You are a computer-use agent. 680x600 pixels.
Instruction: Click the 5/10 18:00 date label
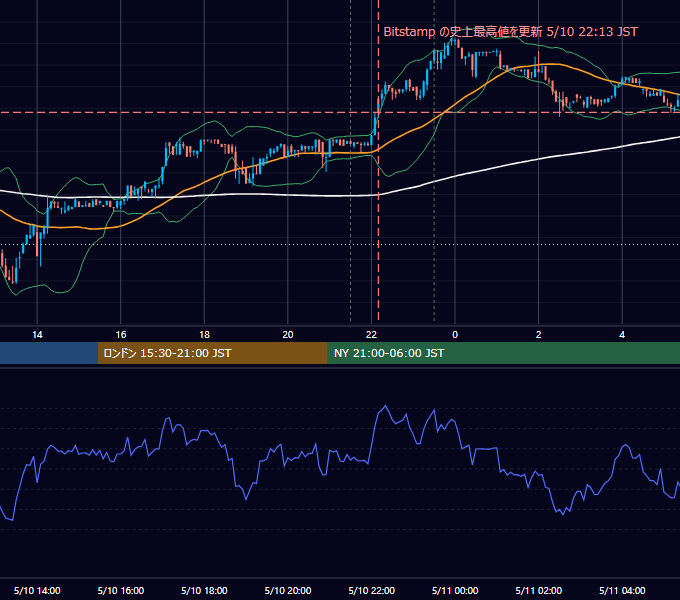coord(204,590)
